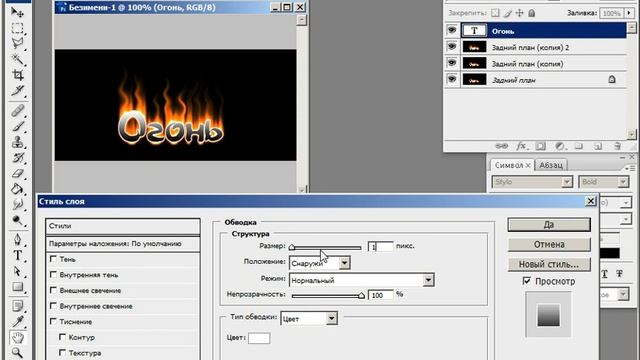Click the Непрозрачность slider handle

pyautogui.click(x=361, y=296)
